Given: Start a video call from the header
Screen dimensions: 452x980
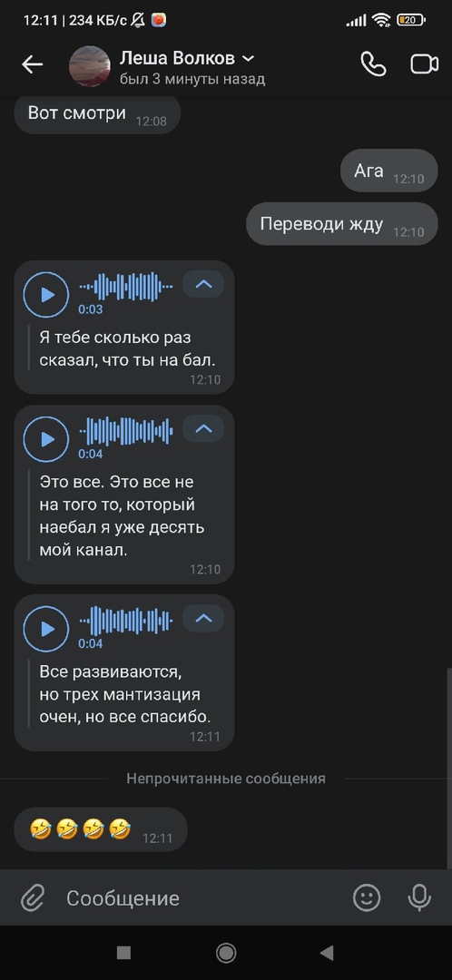Looking at the screenshot, I should click(424, 64).
